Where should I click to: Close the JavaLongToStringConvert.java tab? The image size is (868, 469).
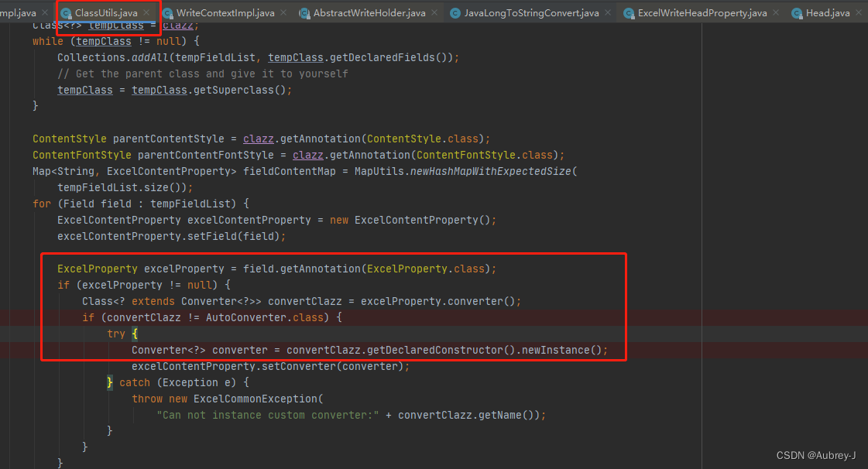point(606,12)
